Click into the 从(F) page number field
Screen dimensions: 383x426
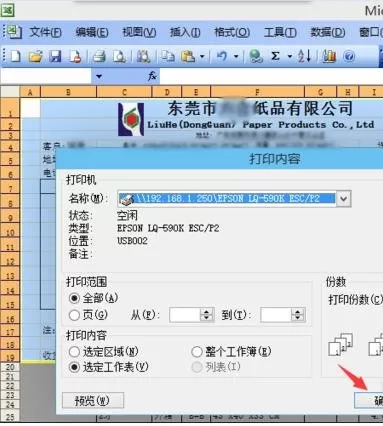tap(185, 314)
